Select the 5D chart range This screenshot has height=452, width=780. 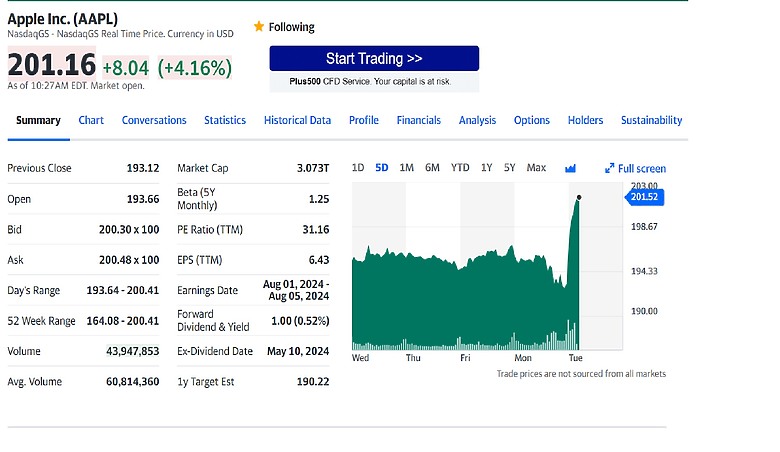click(382, 168)
